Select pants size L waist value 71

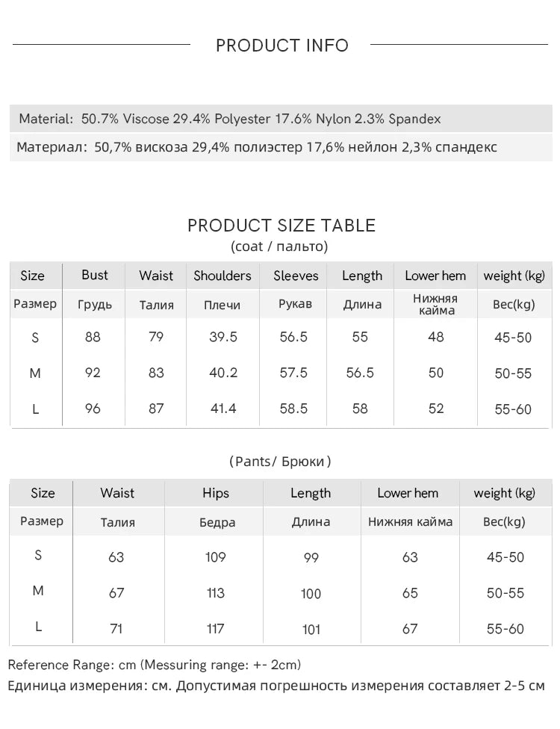coord(116,629)
